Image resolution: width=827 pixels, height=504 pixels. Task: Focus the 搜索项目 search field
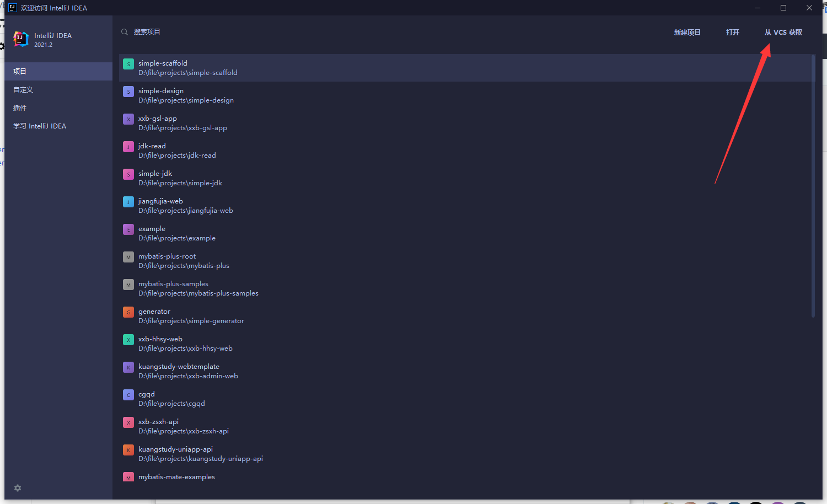[331, 32]
